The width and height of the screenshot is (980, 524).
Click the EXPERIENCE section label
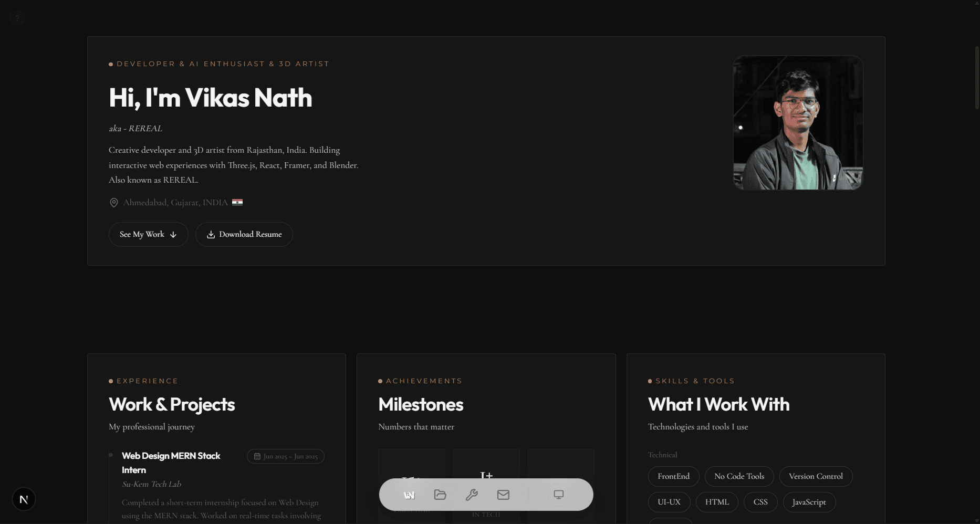pos(148,381)
